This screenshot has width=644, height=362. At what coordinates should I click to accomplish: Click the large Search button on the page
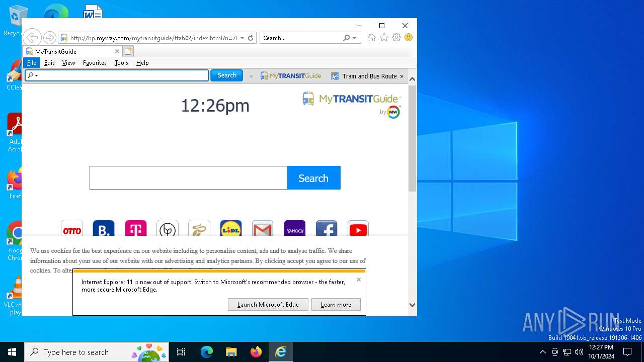pos(313,178)
